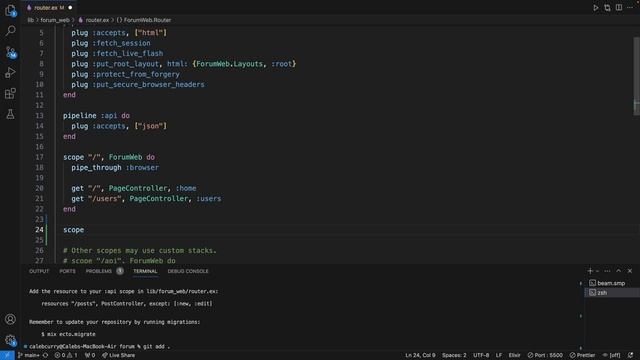Open the Search view in activity bar
The image size is (640, 360).
(10, 31)
